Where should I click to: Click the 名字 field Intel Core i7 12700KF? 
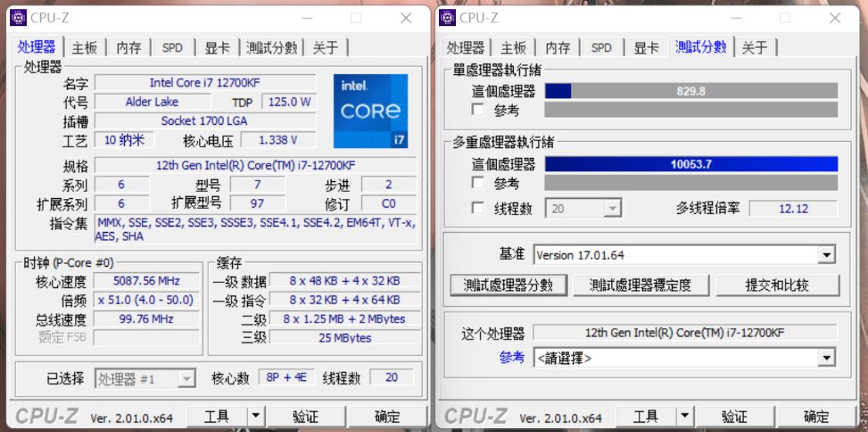tap(204, 83)
